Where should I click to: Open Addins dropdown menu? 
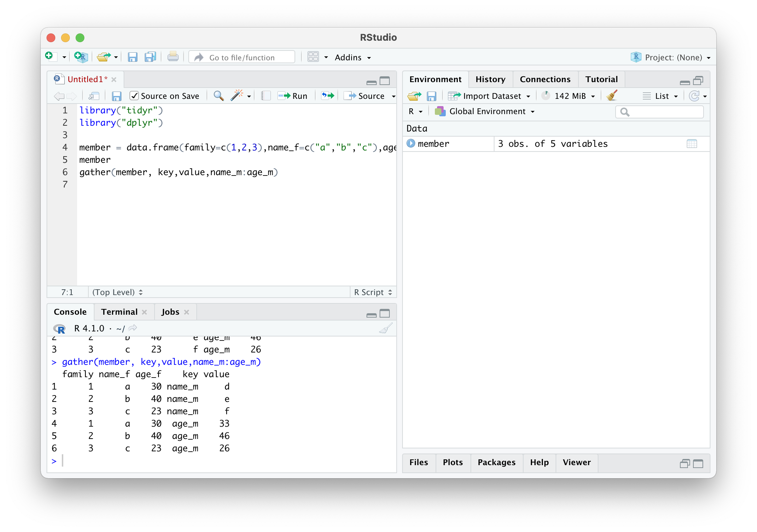pyautogui.click(x=353, y=57)
